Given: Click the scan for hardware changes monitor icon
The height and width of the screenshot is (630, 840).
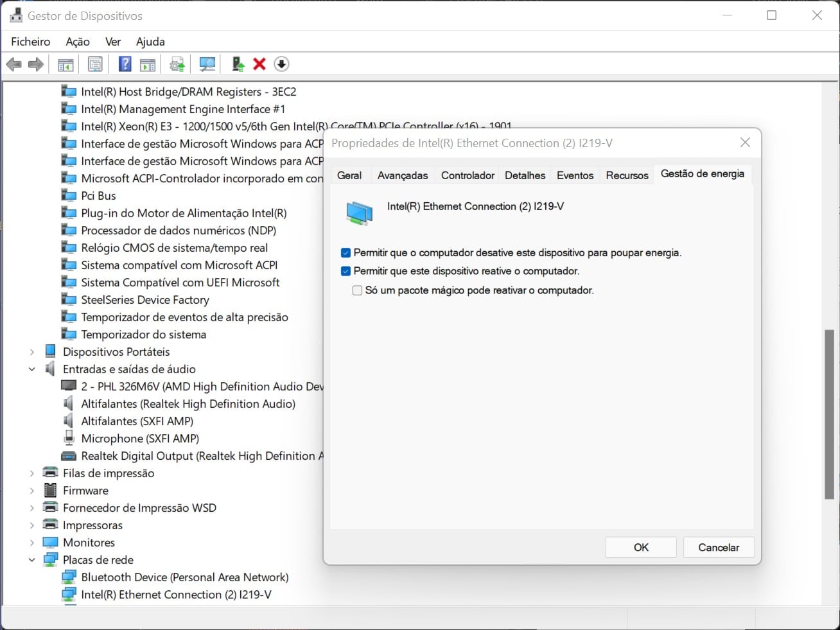Looking at the screenshot, I should click(207, 64).
